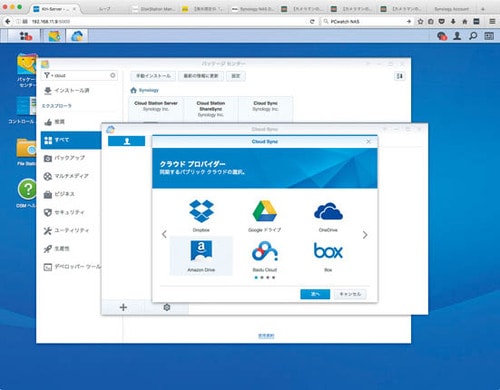Open a new browser tab
Image resolution: width=500 pixels, height=390 pixels.
click(x=483, y=9)
